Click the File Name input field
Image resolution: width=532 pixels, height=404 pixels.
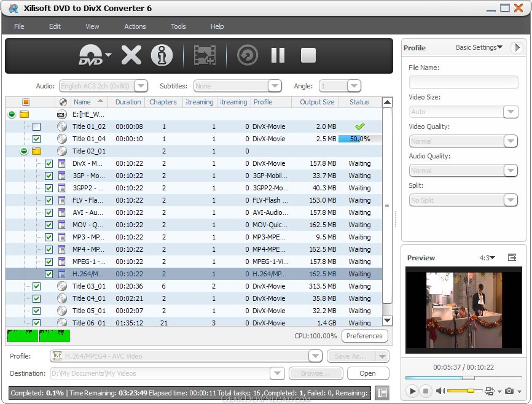pos(463,82)
